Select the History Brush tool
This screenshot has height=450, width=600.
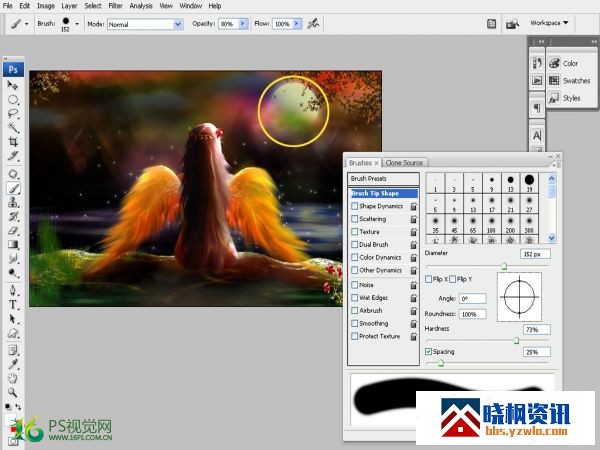click(13, 216)
